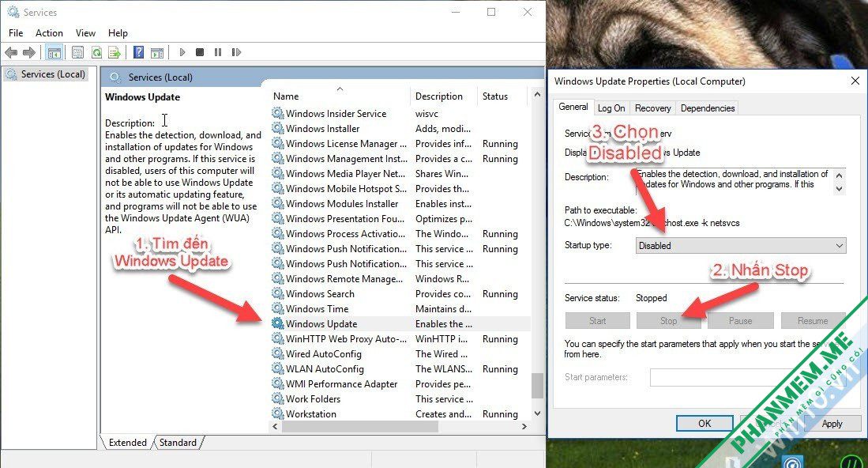The height and width of the screenshot is (468, 868).
Task: Click gear icon of Windows Insider Service
Action: point(277,114)
